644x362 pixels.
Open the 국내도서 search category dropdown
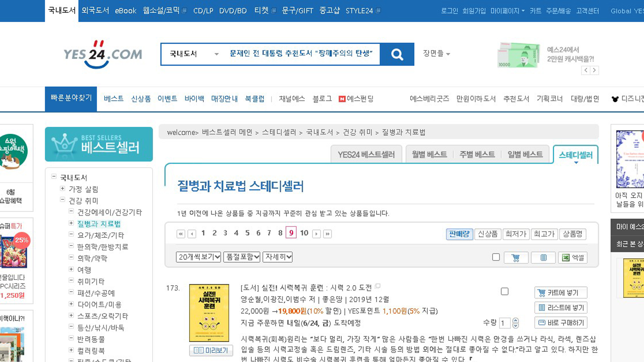[x=194, y=54]
